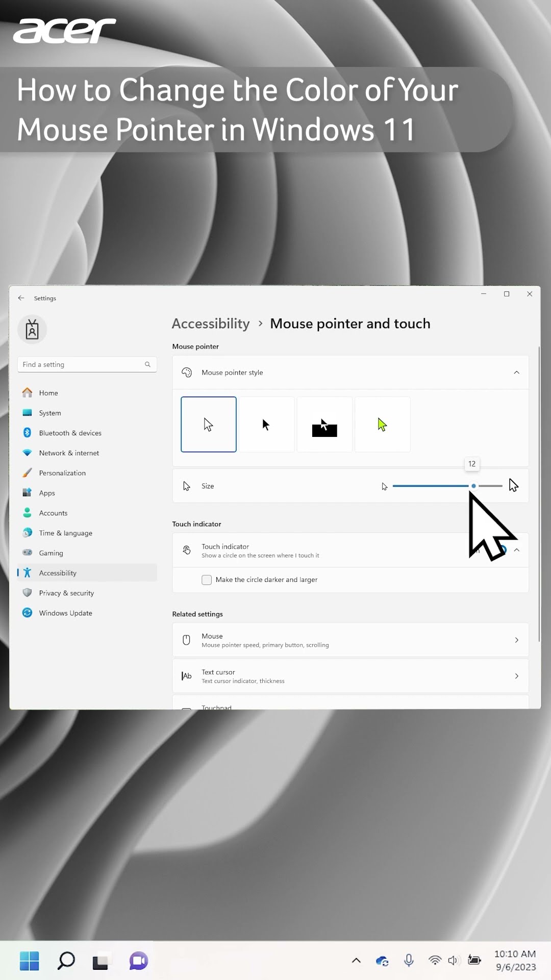Click the small pointer icon left of slider
The width and height of the screenshot is (551, 980).
click(x=384, y=486)
